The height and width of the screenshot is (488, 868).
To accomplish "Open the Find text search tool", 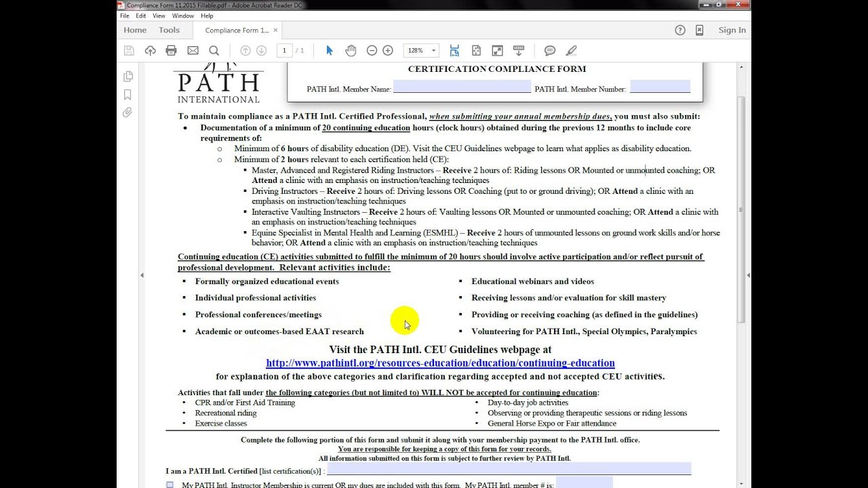I will tap(214, 51).
